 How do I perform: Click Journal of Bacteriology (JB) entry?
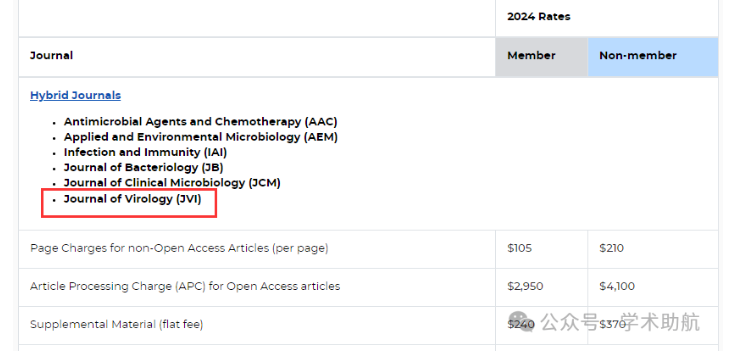[144, 167]
